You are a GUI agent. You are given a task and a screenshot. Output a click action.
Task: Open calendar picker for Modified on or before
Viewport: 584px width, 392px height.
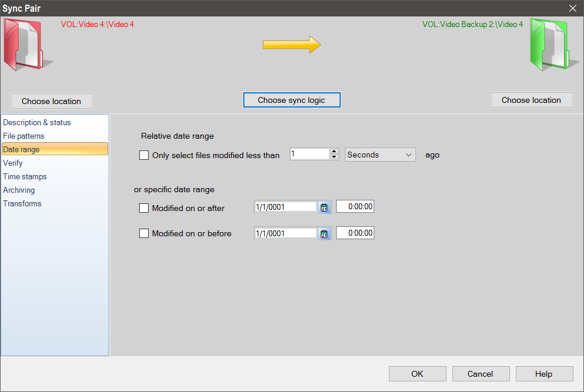pos(324,234)
